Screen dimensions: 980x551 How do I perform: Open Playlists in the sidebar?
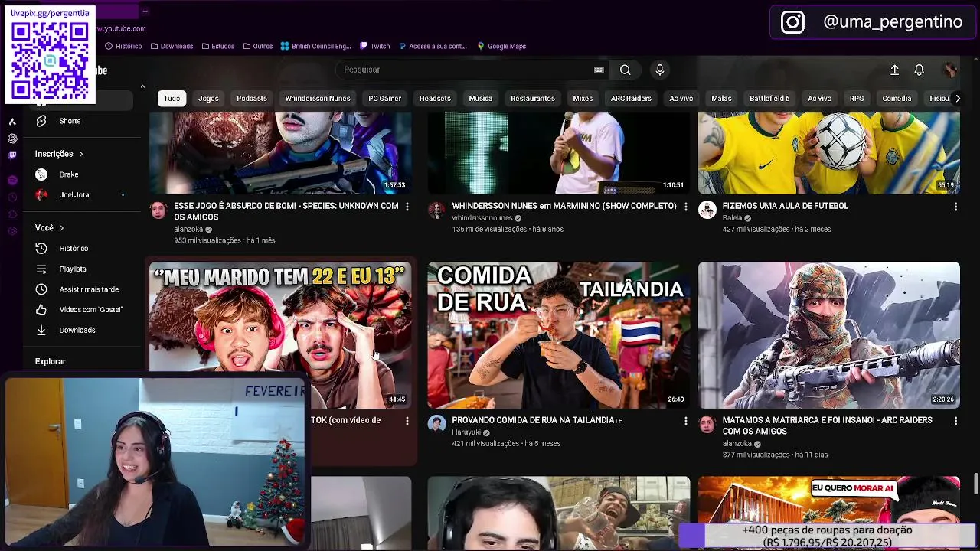tap(73, 269)
